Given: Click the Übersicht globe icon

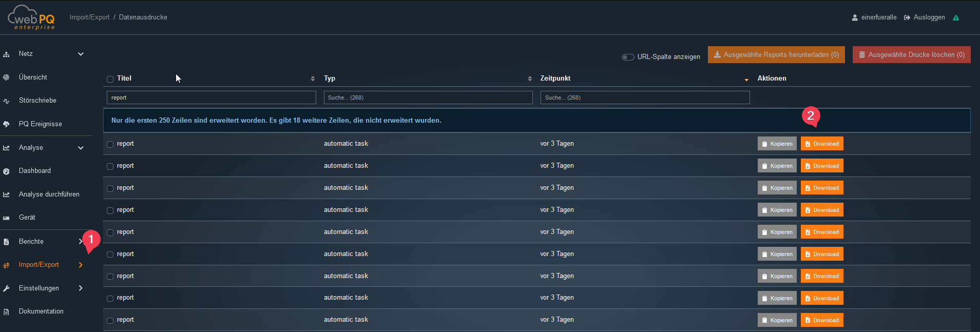Looking at the screenshot, I should 6,77.
